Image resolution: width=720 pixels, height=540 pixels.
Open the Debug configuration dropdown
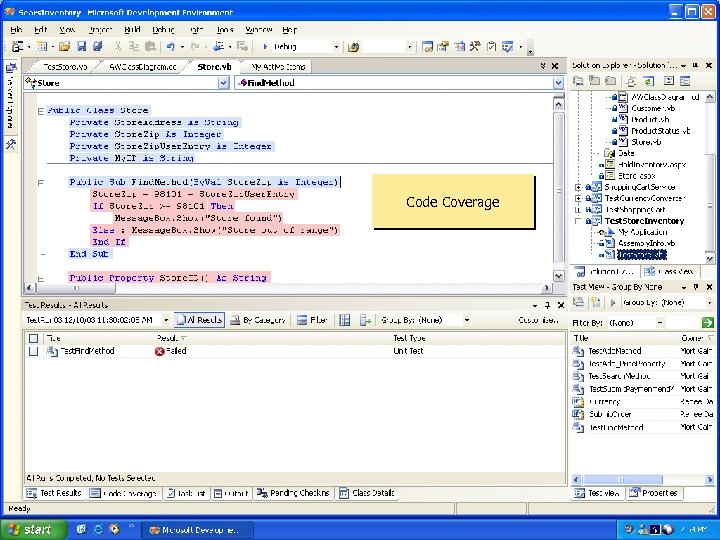tap(335, 47)
